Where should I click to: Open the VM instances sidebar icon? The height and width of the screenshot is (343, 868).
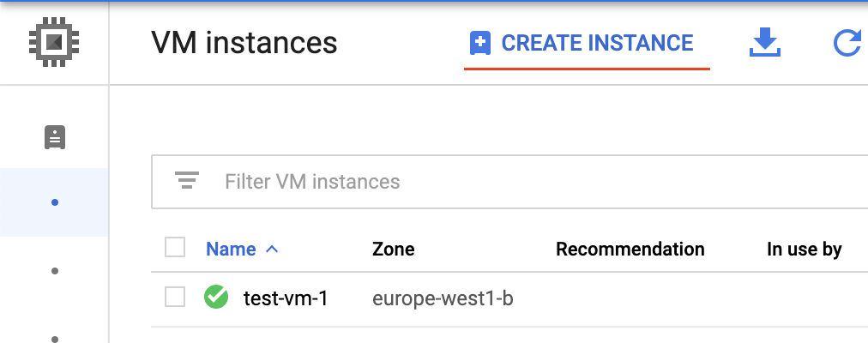click(x=55, y=137)
